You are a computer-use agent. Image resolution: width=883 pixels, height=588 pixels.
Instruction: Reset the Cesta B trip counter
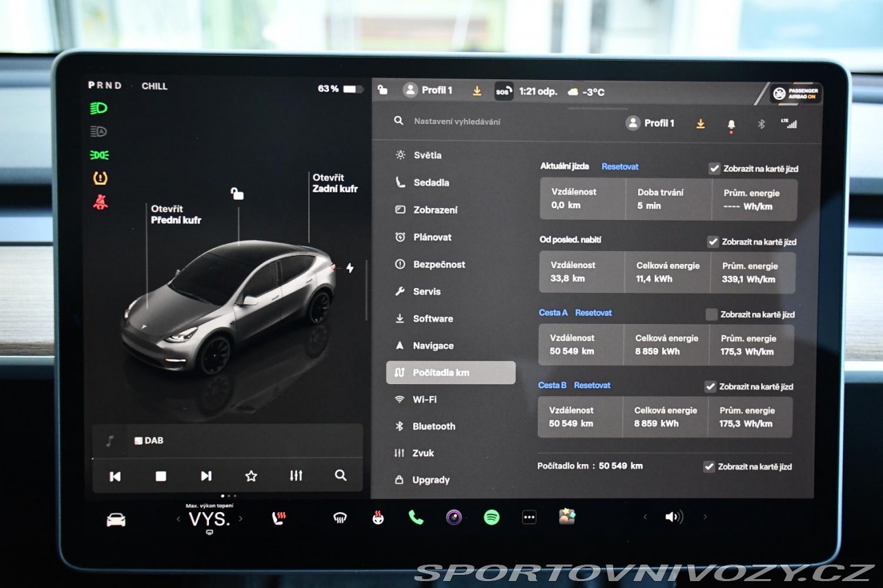click(592, 385)
